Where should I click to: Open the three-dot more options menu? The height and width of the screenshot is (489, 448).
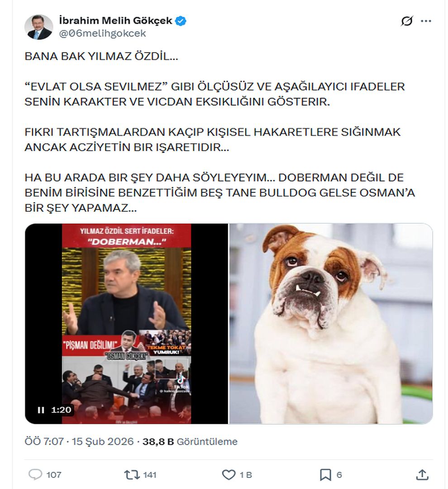click(426, 21)
